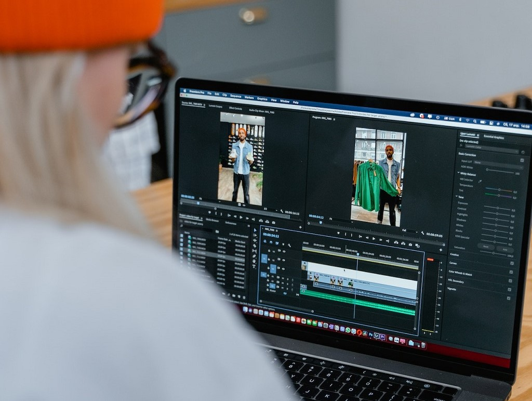Go to Out point in Program monitor
The image size is (532, 401).
click(x=388, y=241)
